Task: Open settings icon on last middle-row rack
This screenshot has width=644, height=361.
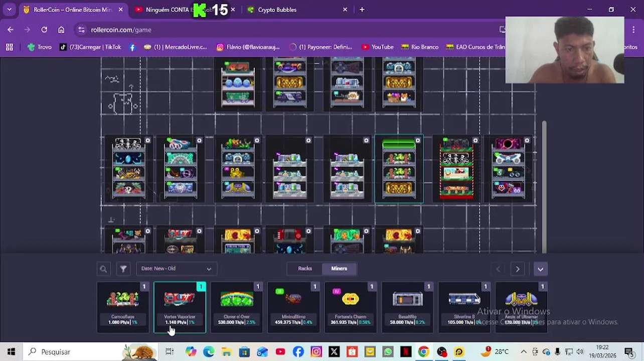Action: (x=527, y=140)
